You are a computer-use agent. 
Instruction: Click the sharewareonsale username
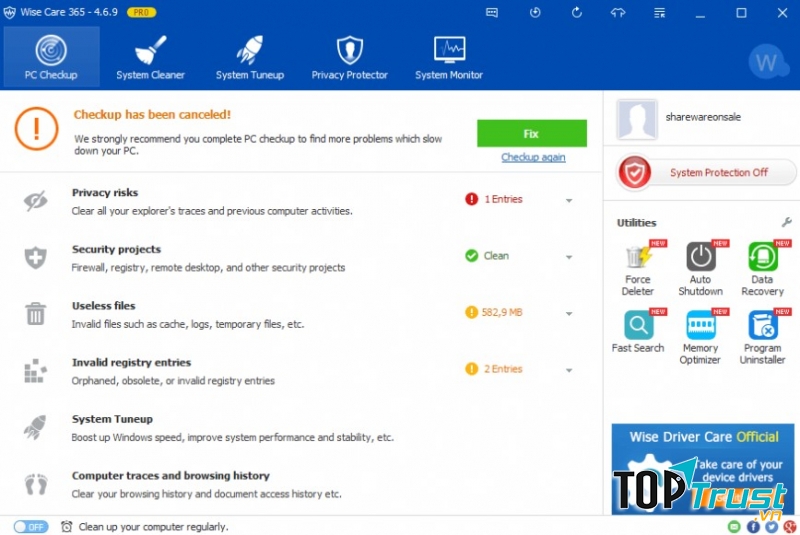point(703,117)
